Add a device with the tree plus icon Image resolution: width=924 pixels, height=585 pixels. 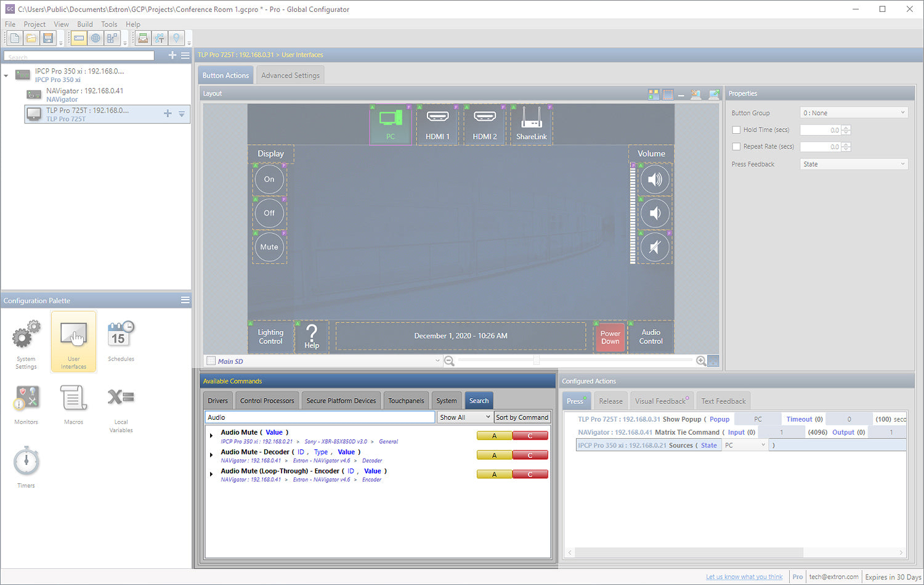coord(172,55)
